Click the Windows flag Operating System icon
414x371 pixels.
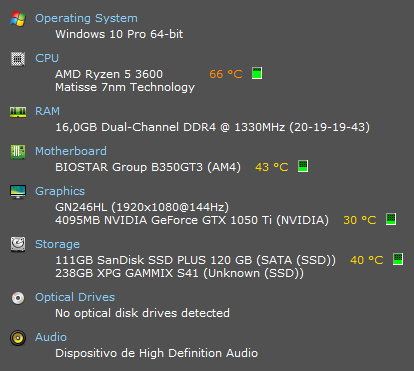click(18, 19)
